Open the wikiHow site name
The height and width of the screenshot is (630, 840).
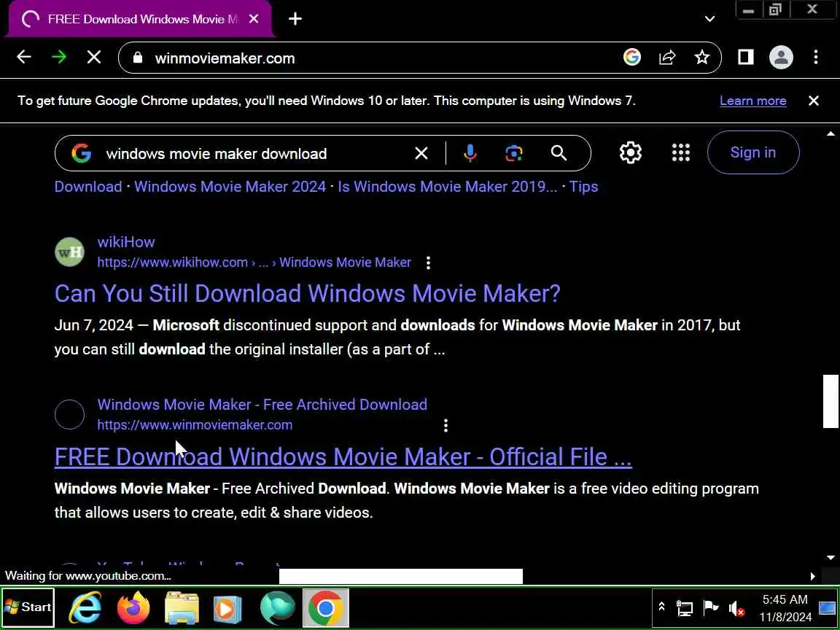[x=126, y=242]
